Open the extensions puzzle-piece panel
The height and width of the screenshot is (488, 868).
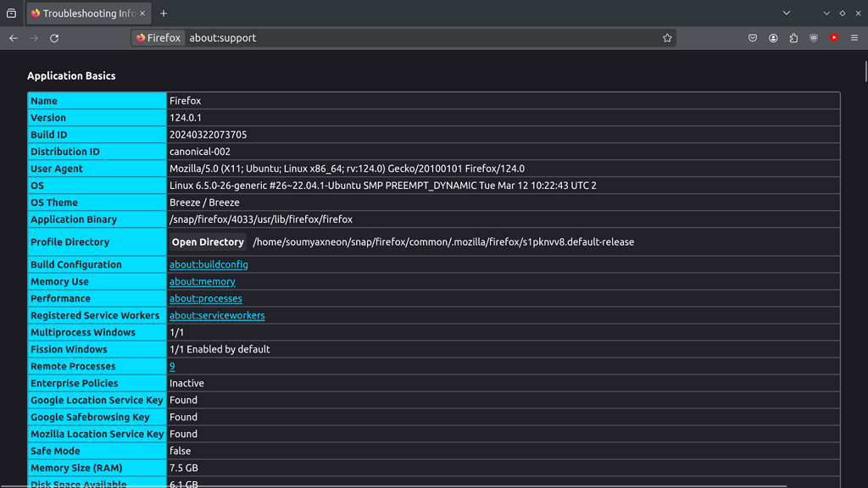click(x=793, y=38)
